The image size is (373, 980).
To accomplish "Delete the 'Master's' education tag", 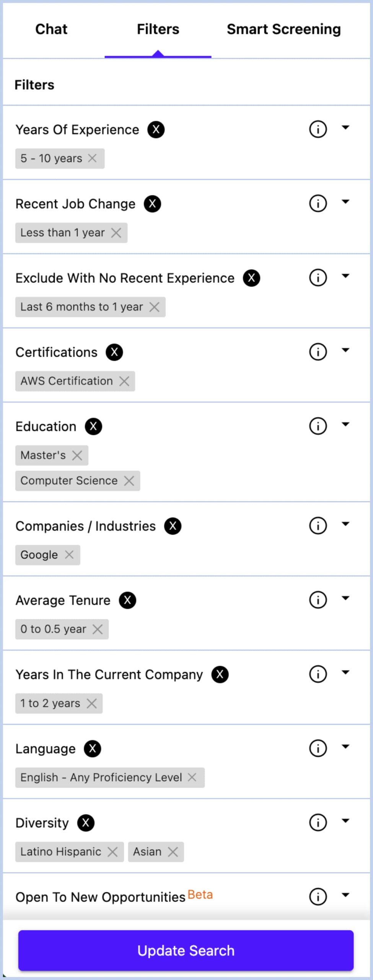I will pyautogui.click(x=77, y=456).
